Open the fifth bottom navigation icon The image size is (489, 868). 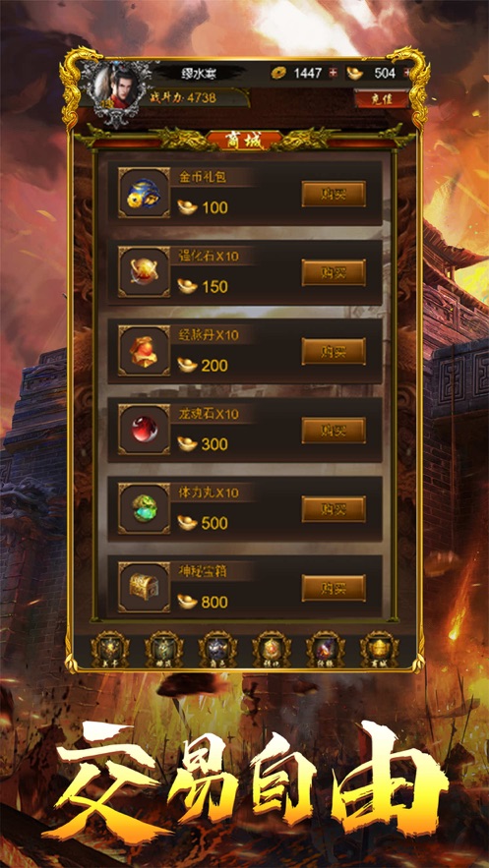coord(326,650)
